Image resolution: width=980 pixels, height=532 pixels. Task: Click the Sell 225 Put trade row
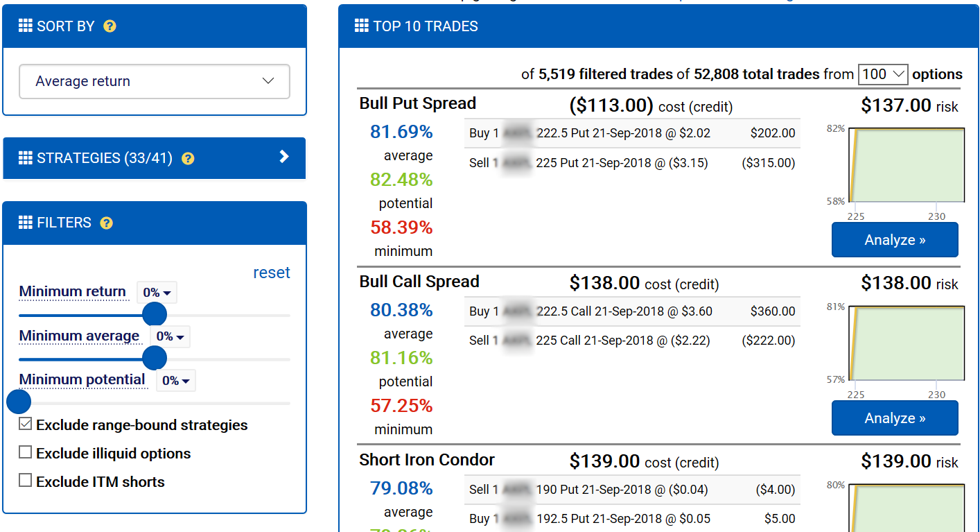coord(632,163)
